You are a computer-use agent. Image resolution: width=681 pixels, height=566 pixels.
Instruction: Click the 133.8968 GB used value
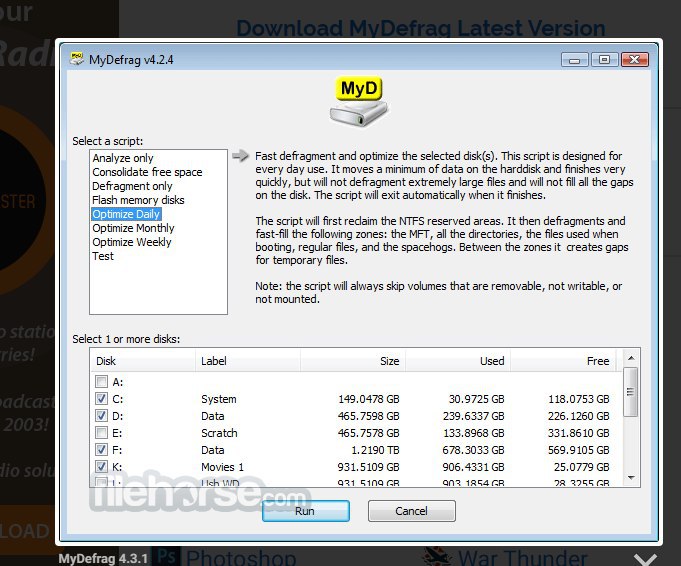[473, 433]
